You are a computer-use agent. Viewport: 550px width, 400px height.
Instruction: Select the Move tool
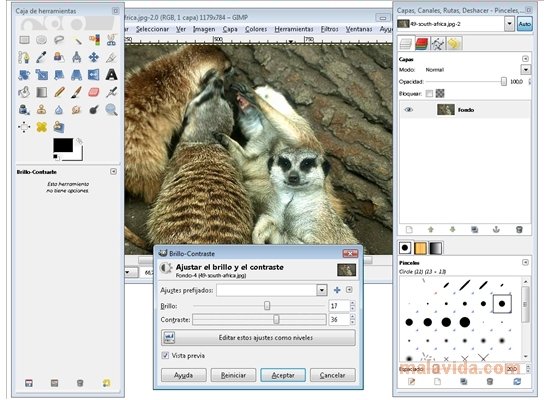[x=94, y=57]
